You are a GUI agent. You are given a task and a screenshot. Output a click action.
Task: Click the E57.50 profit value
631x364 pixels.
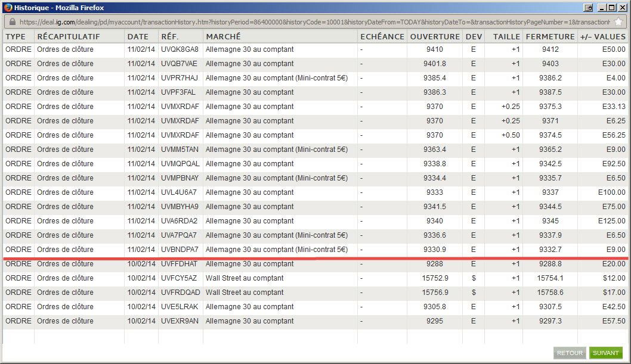614,321
